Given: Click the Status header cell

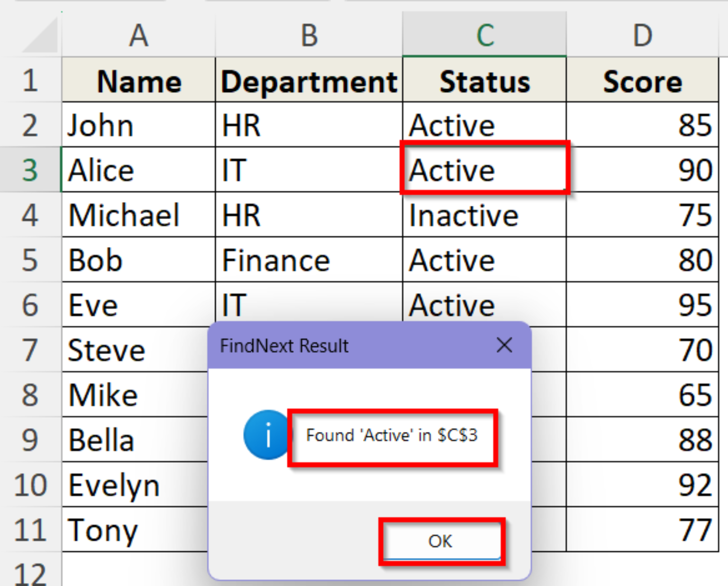Looking at the screenshot, I should pos(484,80).
